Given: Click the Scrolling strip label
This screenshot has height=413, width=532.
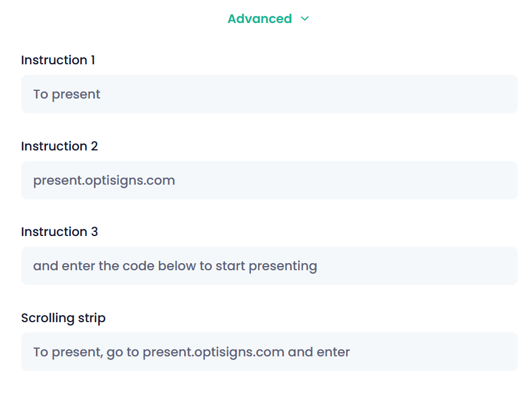Looking at the screenshot, I should click(x=63, y=318).
